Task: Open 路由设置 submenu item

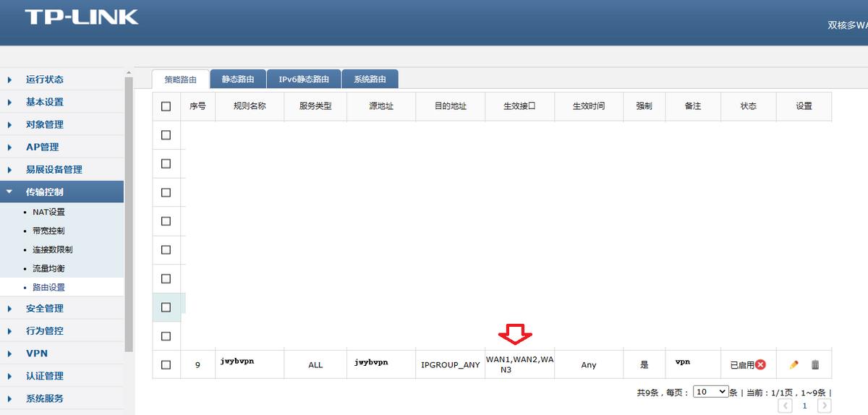Action: [x=48, y=287]
